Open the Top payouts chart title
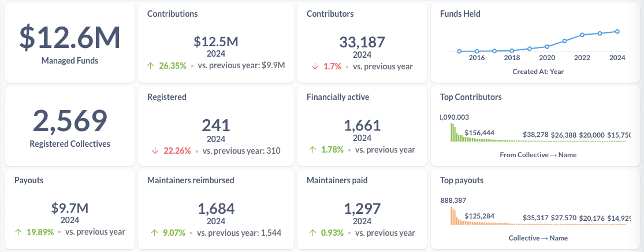 461,180
